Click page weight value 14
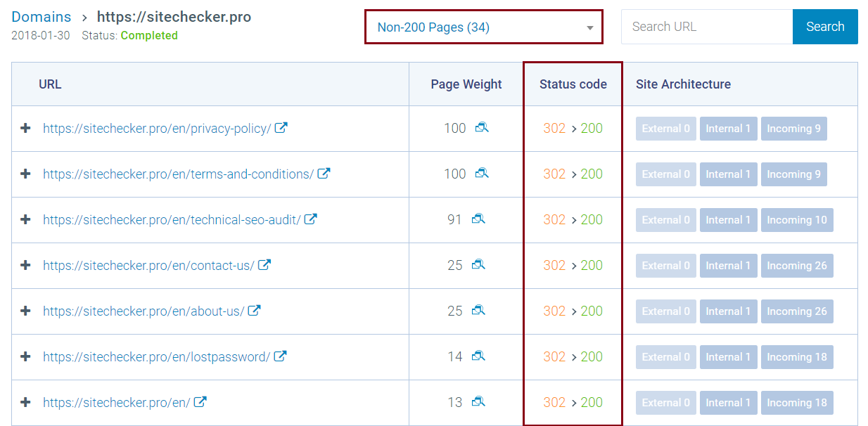This screenshot has height=426, width=868. (454, 357)
